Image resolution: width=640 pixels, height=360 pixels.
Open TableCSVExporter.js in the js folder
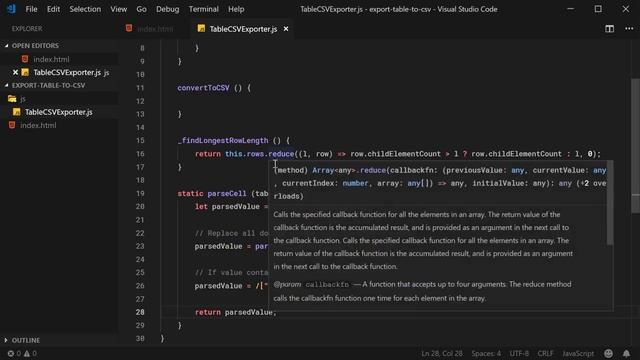58,112
